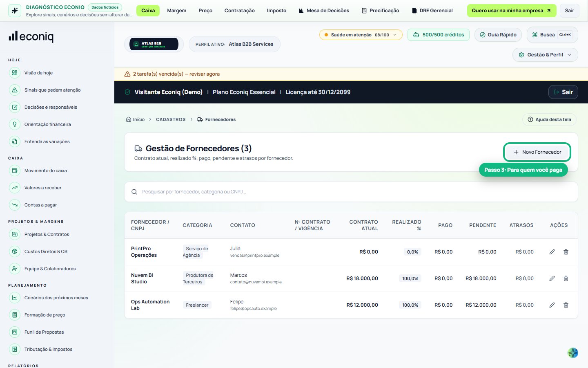This screenshot has height=368, width=588.
Task: Click the overdue tasks revisar agora banner
Action: [351, 74]
